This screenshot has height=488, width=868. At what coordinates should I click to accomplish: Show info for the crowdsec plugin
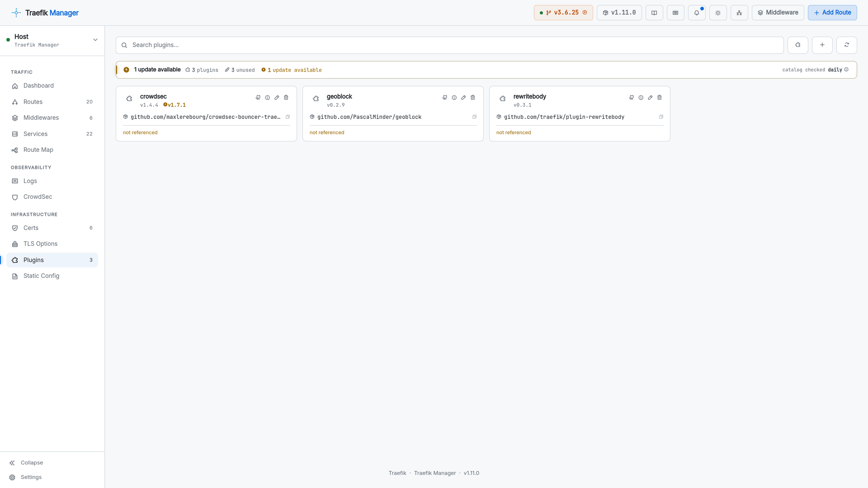268,98
